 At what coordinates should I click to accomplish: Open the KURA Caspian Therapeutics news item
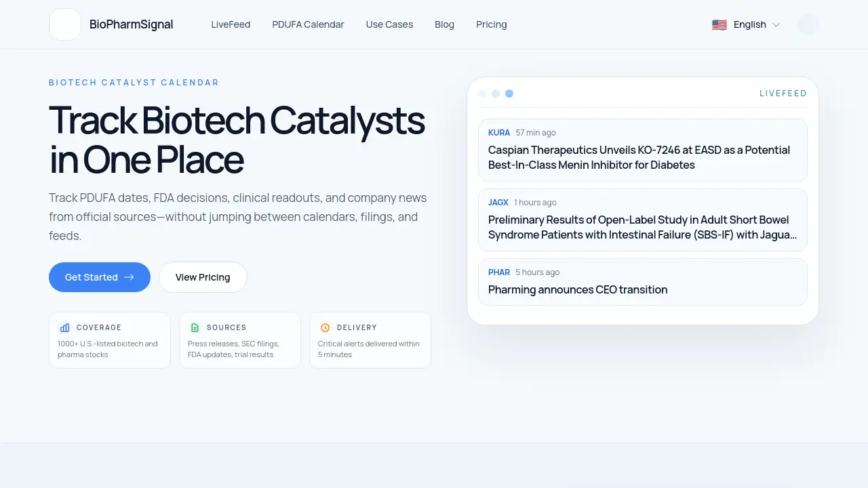[643, 150]
